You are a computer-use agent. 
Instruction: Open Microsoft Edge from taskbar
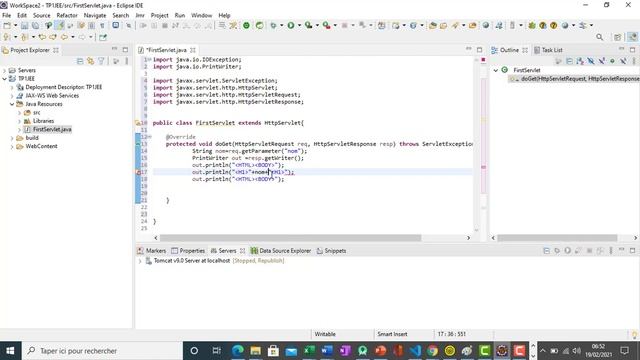click(238, 351)
